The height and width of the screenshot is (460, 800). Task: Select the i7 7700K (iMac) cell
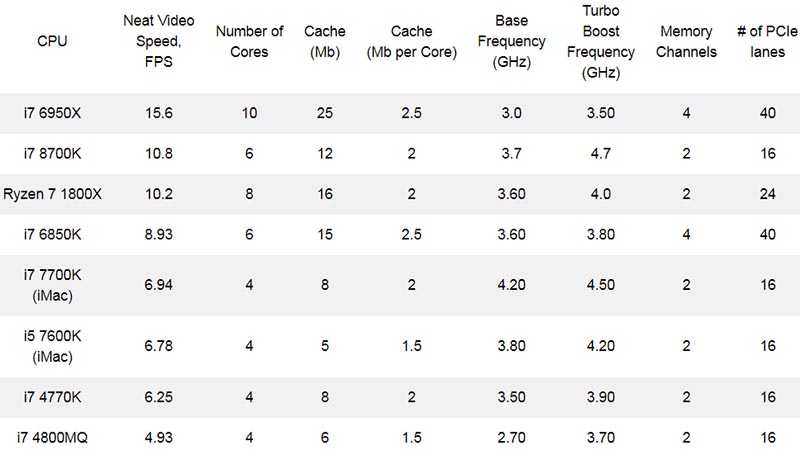point(52,285)
